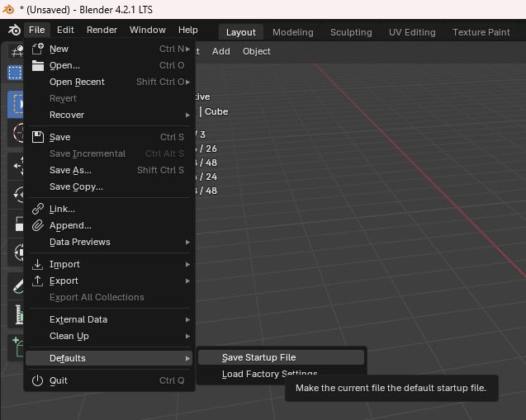Click the Link chain icon
526x420 pixels.
[x=38, y=209]
